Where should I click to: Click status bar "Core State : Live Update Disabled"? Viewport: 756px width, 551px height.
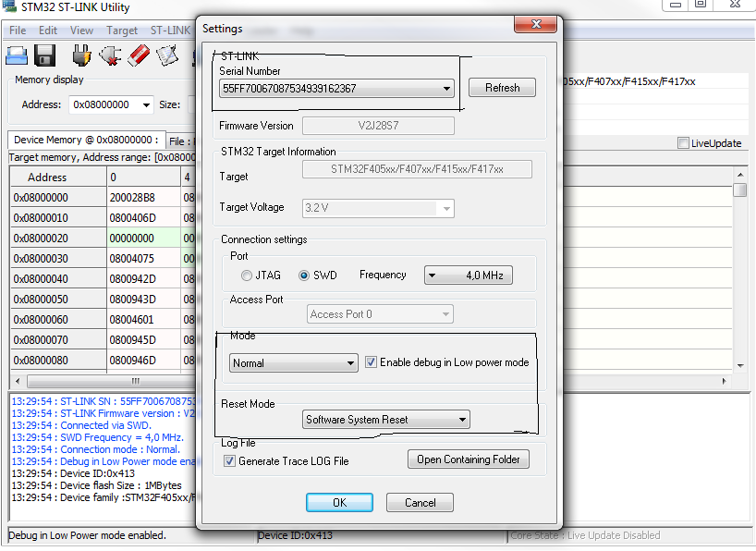coord(585,535)
